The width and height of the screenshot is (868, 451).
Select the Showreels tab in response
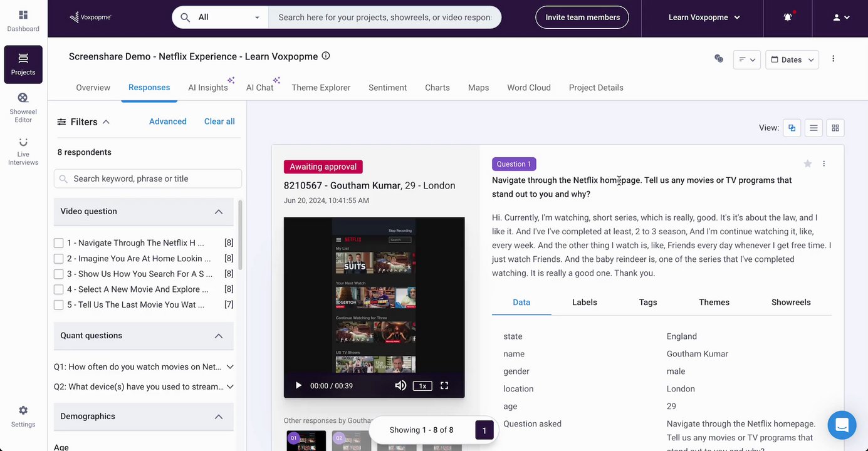pos(791,302)
